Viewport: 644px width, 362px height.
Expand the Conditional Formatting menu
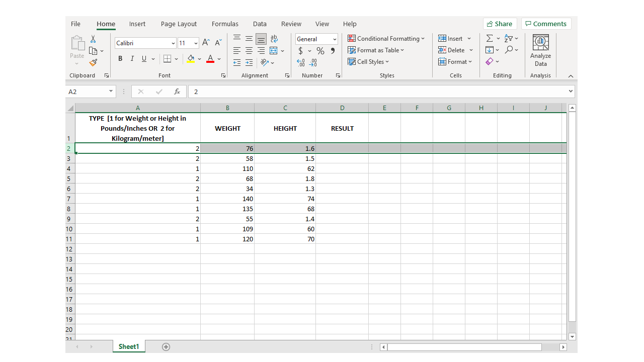click(386, 39)
